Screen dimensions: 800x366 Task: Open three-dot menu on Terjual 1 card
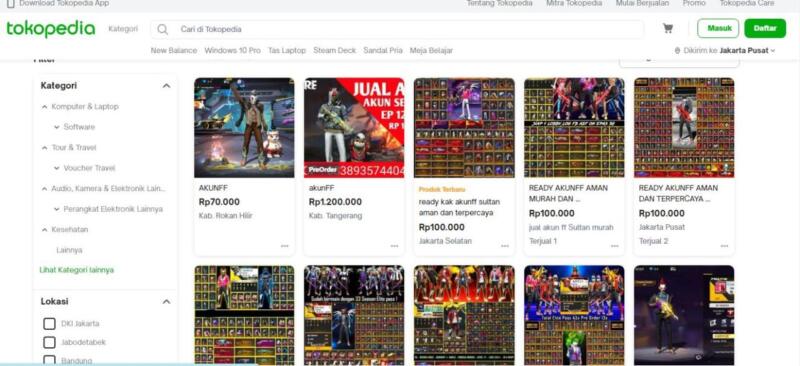point(615,246)
